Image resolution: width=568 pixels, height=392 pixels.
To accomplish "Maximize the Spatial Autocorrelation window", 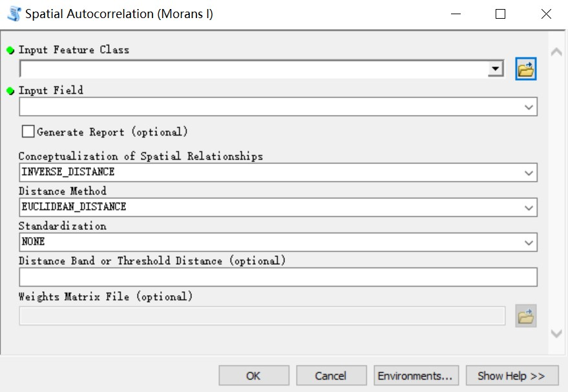I will (x=500, y=14).
